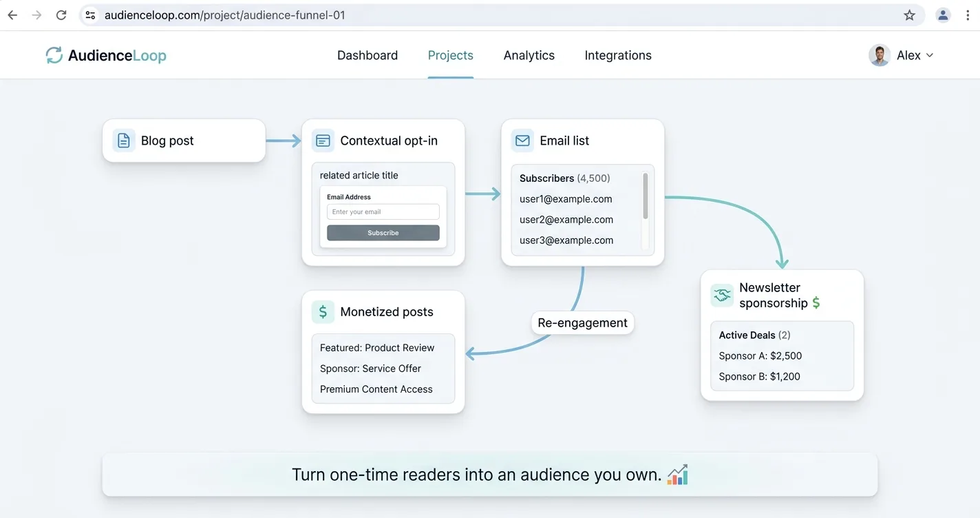Click the Newsletter sponsorship handshake icon

pos(722,296)
